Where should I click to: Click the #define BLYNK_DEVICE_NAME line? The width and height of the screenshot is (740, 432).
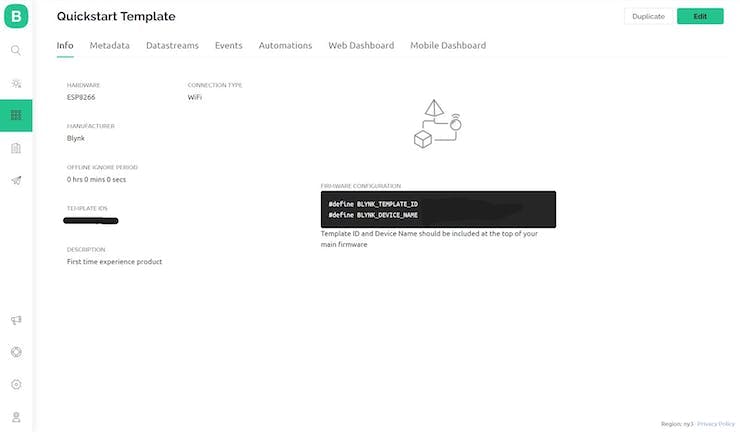click(373, 215)
